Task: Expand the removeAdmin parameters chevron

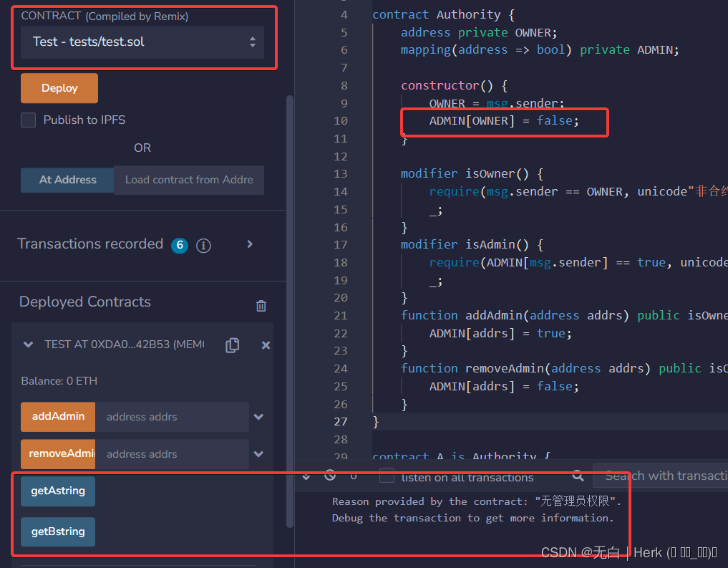Action: point(258,453)
